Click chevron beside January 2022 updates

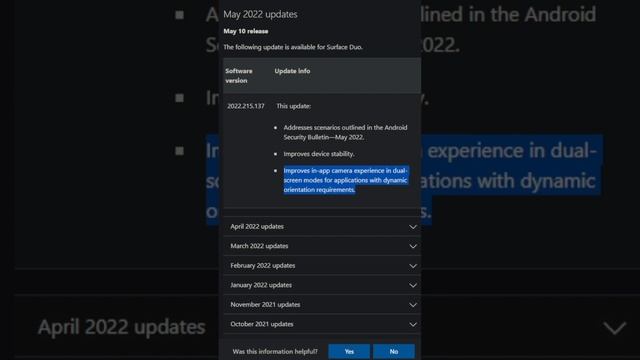click(x=413, y=286)
